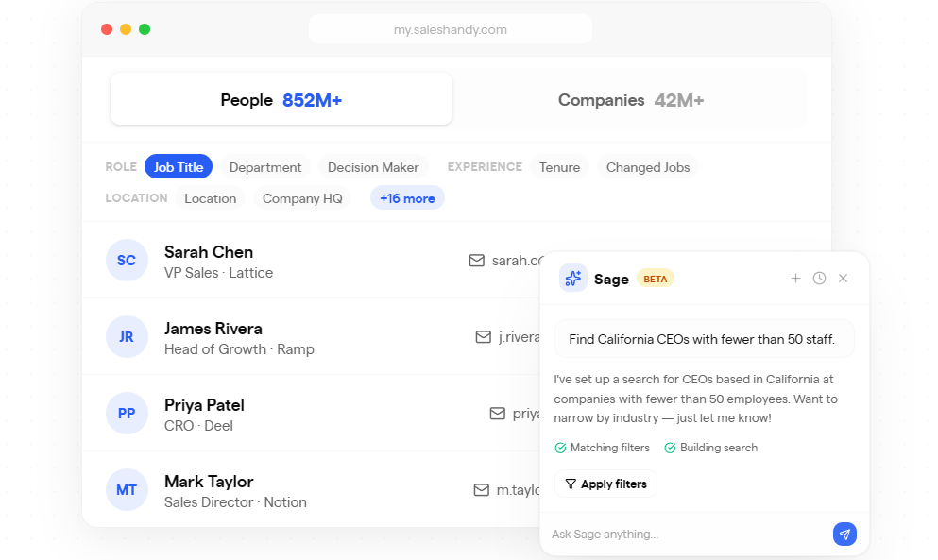Focus the Ask Sage anything input
Viewport: 938px width, 560px height.
pyautogui.click(x=688, y=534)
